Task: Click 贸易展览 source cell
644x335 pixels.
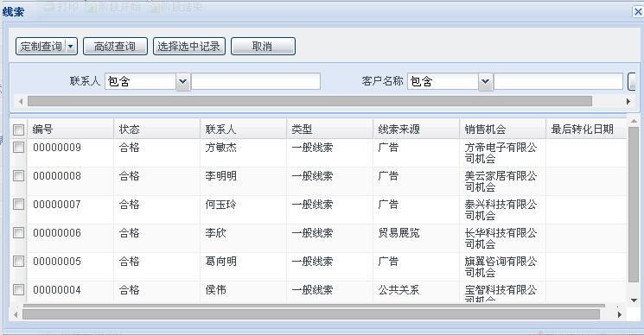Action: (x=416, y=238)
